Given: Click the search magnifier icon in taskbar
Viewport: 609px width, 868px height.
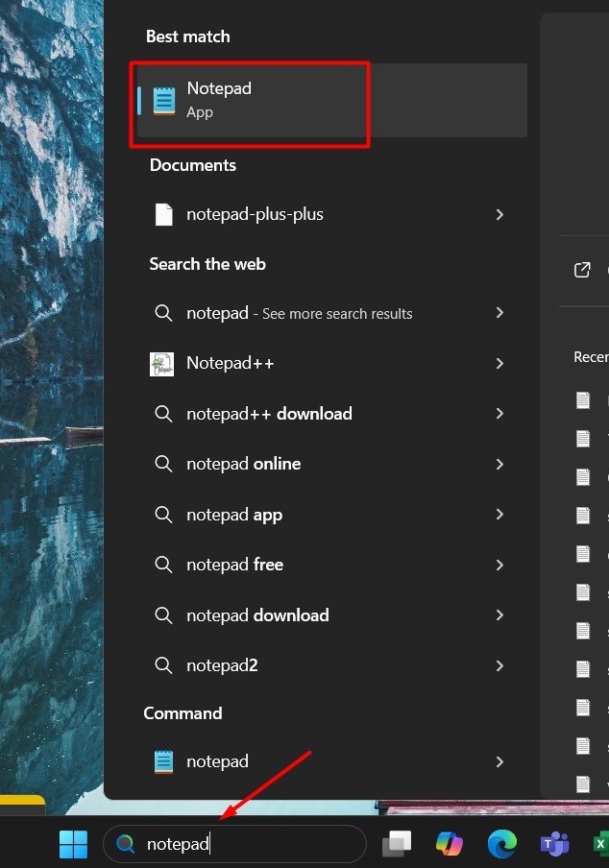Looking at the screenshot, I should pyautogui.click(x=125, y=844).
